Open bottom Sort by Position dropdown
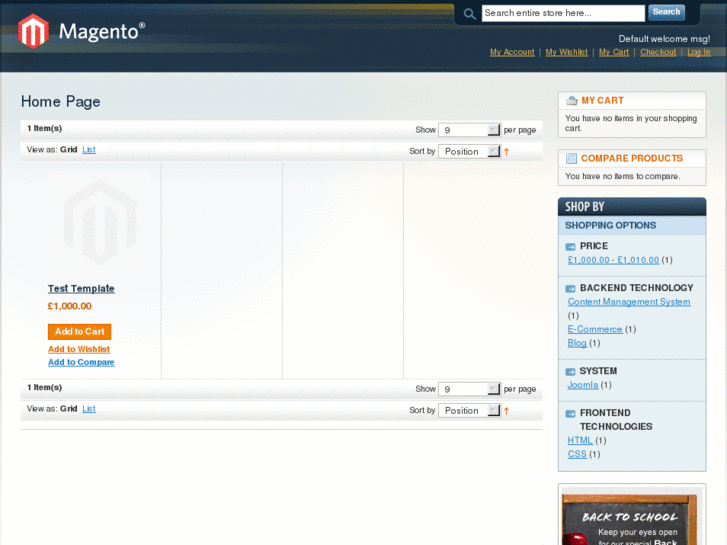 469,410
